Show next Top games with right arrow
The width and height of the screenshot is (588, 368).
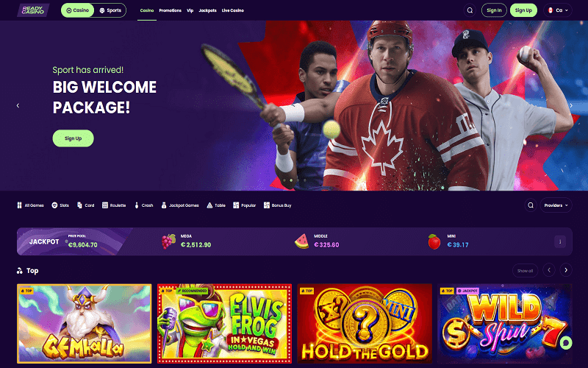(x=566, y=270)
